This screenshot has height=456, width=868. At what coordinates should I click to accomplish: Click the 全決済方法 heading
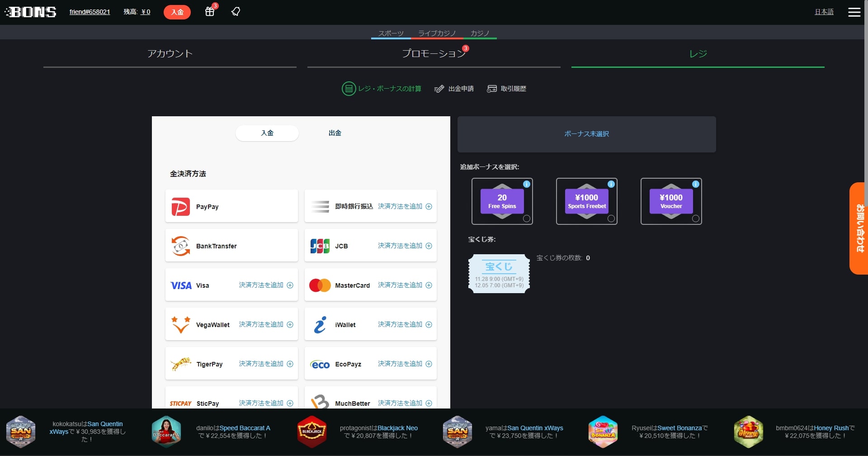[x=188, y=174]
